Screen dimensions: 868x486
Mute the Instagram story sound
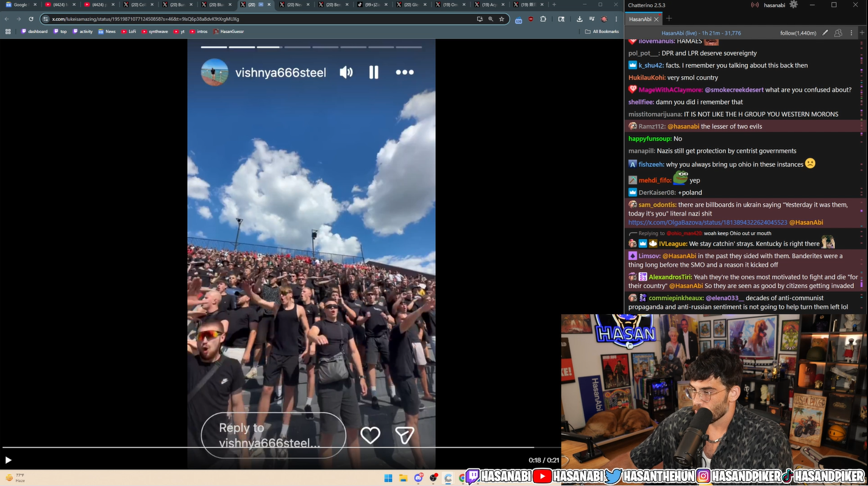346,72
